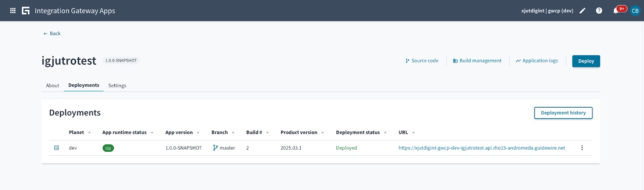Go back using the Back link
This screenshot has height=190, width=644.
pyautogui.click(x=52, y=33)
